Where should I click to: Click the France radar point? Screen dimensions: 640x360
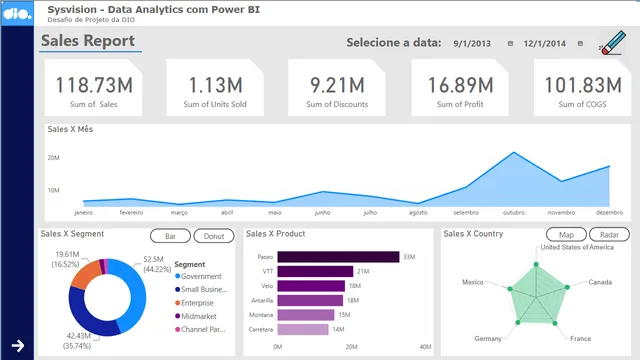pyautogui.click(x=555, y=323)
